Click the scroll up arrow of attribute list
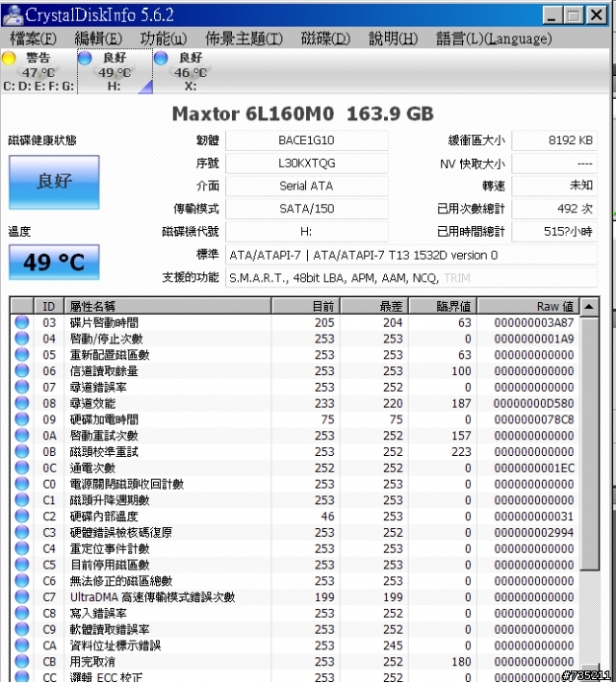The image size is (616, 683). click(x=589, y=306)
